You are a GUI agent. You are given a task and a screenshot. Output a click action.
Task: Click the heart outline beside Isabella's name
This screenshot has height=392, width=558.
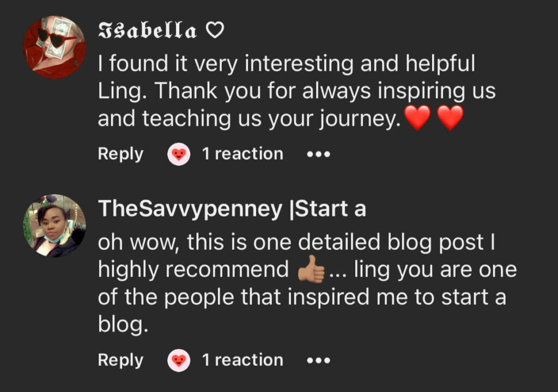pos(215,31)
